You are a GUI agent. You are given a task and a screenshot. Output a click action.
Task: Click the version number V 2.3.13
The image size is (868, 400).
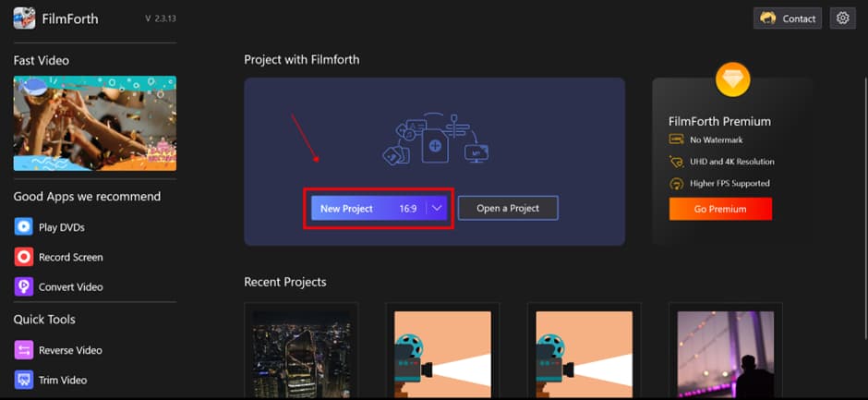[161, 18]
